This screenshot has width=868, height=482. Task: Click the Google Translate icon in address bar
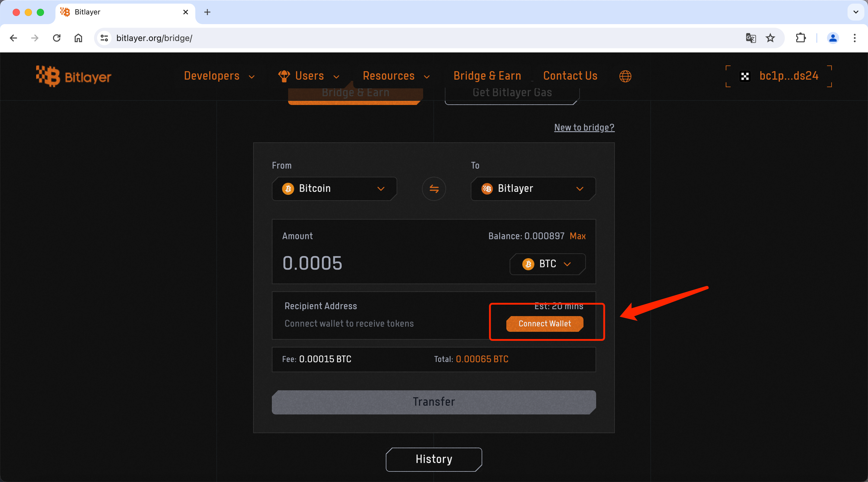coord(751,38)
